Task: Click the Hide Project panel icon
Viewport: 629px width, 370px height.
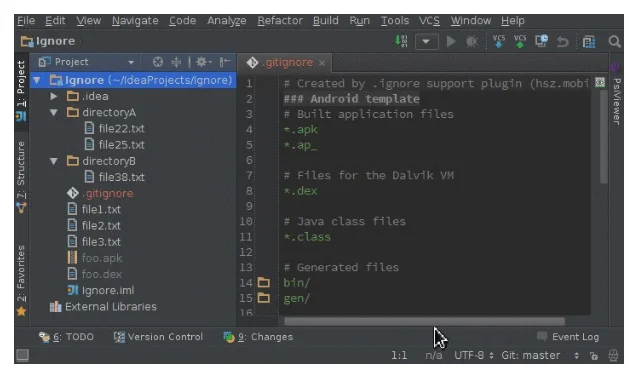Action: 225,62
